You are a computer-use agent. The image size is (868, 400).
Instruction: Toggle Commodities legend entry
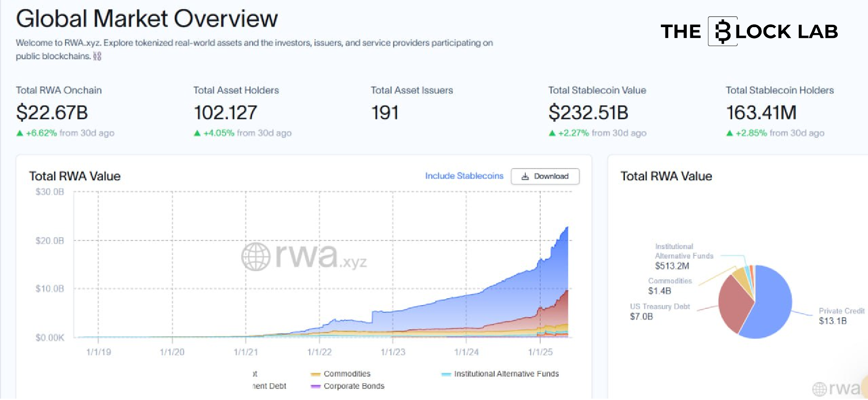[x=341, y=374]
